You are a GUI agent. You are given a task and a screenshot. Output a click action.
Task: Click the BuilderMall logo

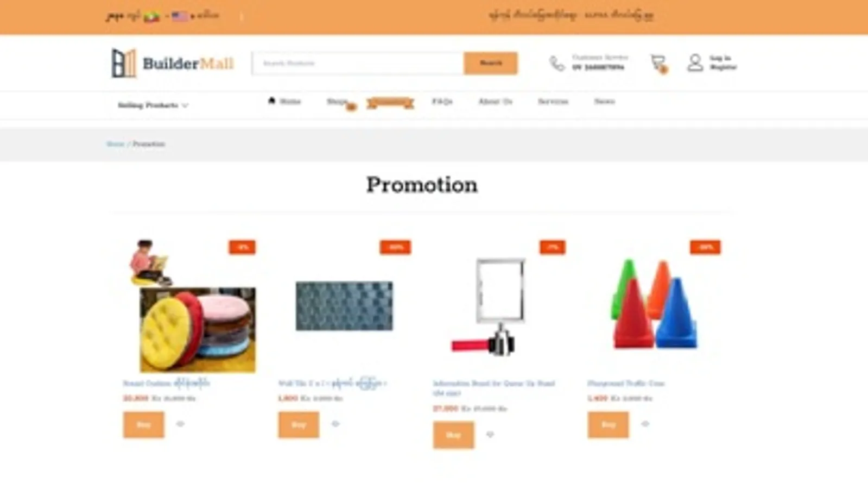173,63
